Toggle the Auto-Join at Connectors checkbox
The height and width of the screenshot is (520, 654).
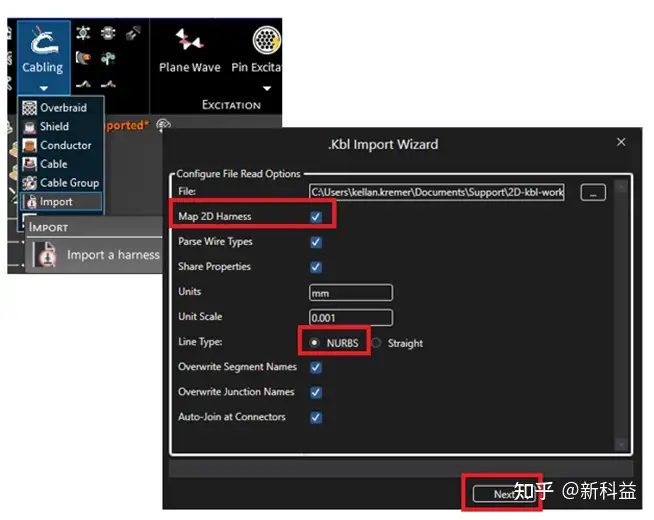tap(316, 417)
